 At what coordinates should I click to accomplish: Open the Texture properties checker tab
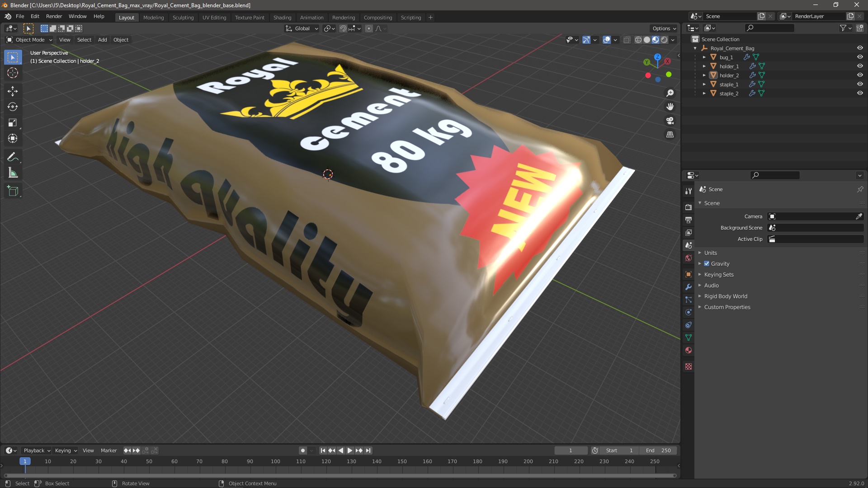click(689, 366)
